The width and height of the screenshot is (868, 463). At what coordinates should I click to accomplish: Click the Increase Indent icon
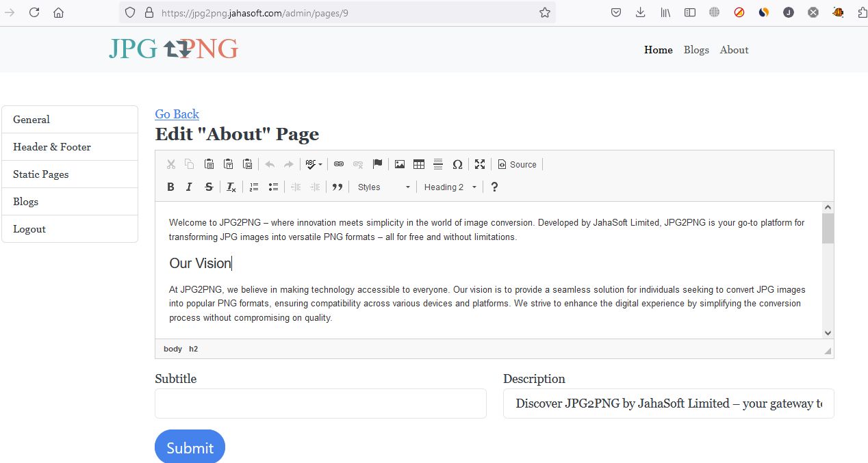tap(315, 187)
